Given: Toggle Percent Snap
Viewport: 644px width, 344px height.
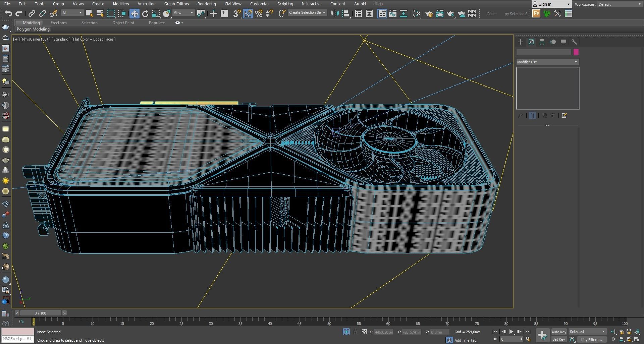Looking at the screenshot, I should point(259,13).
